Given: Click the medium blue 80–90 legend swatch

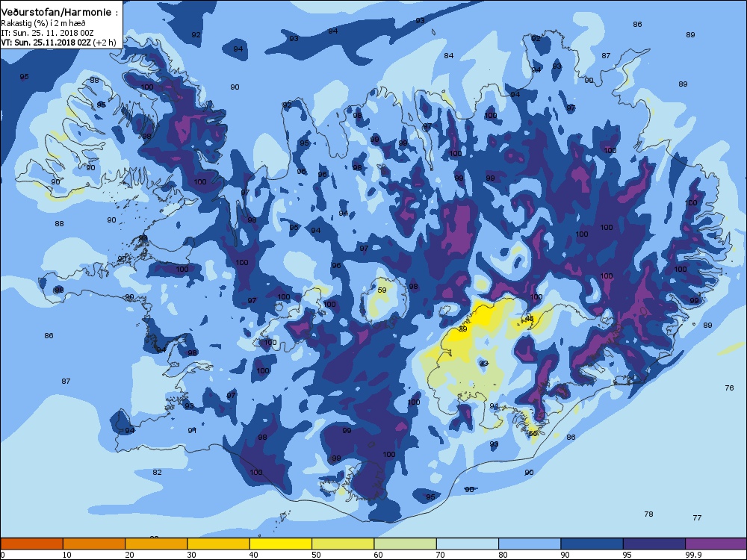Looking at the screenshot, I should pos(530,544).
